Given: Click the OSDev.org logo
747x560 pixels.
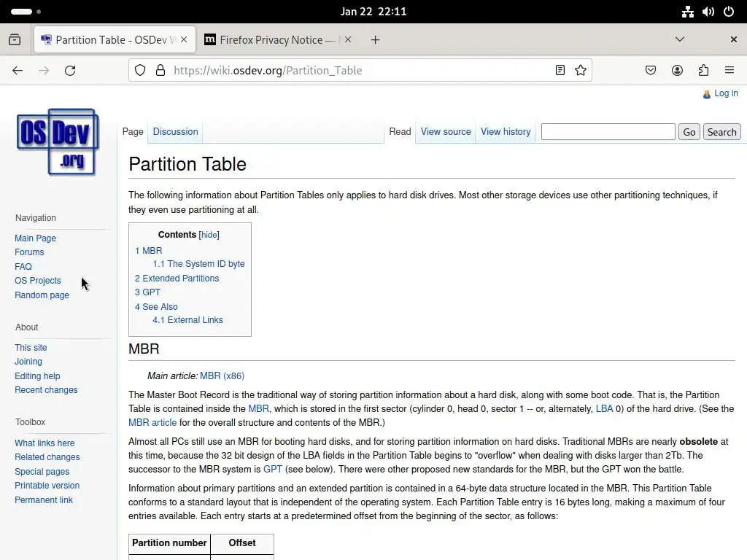Looking at the screenshot, I should [x=58, y=142].
